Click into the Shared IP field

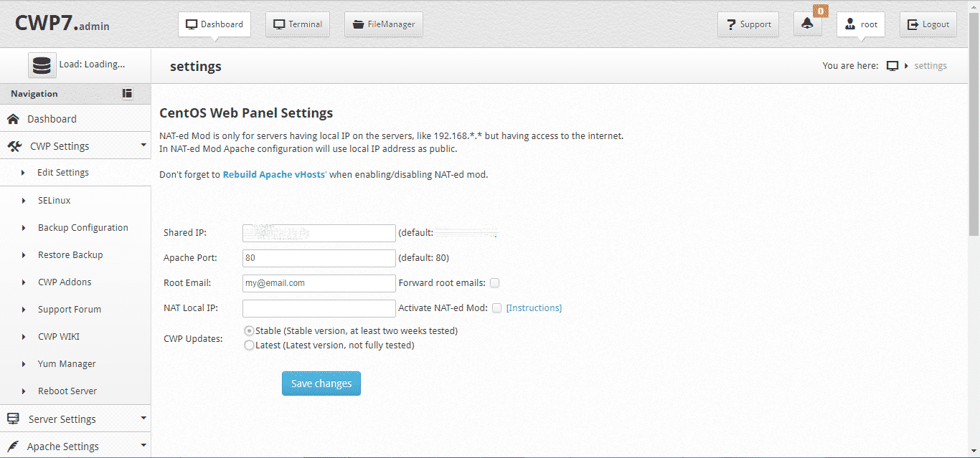tap(319, 233)
